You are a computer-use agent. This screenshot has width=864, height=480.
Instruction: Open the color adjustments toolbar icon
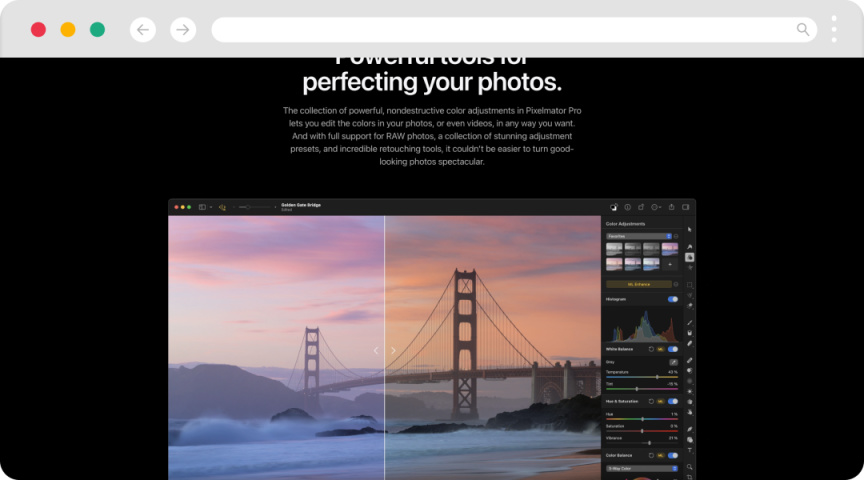(x=614, y=207)
